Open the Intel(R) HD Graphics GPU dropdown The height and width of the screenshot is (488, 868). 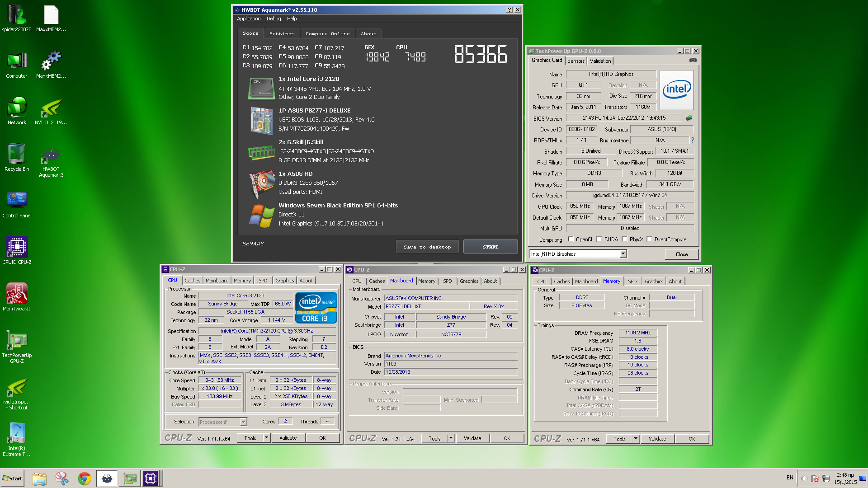(623, 254)
